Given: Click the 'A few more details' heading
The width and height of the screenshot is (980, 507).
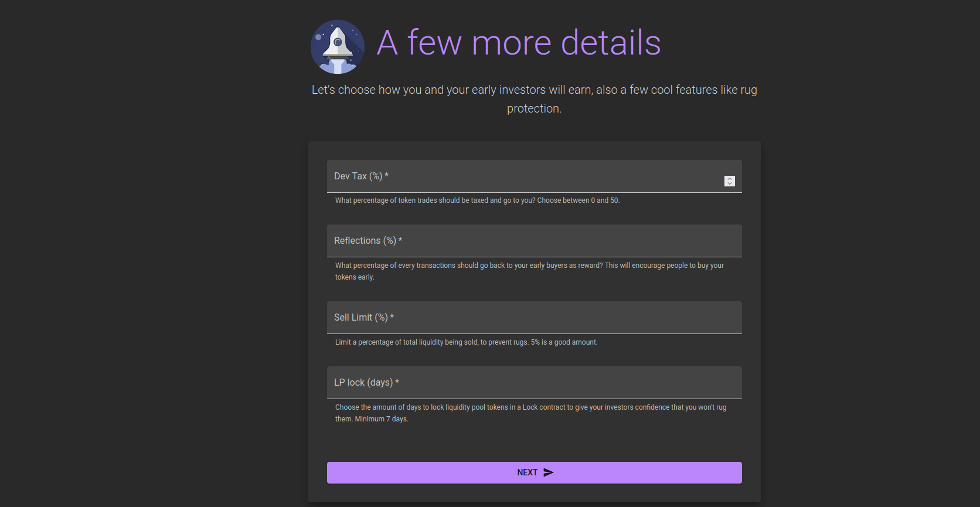Looking at the screenshot, I should point(518,43).
